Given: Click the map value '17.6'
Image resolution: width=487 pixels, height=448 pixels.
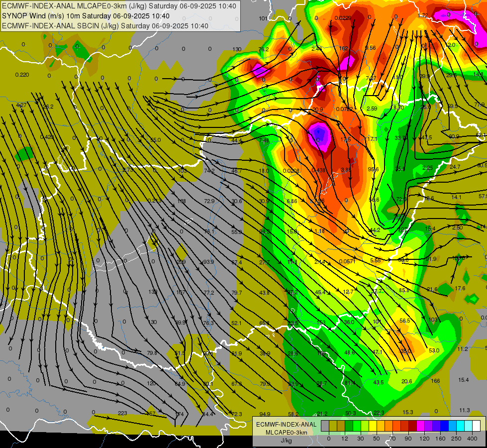Looking at the screenshot, I should [x=460, y=288].
